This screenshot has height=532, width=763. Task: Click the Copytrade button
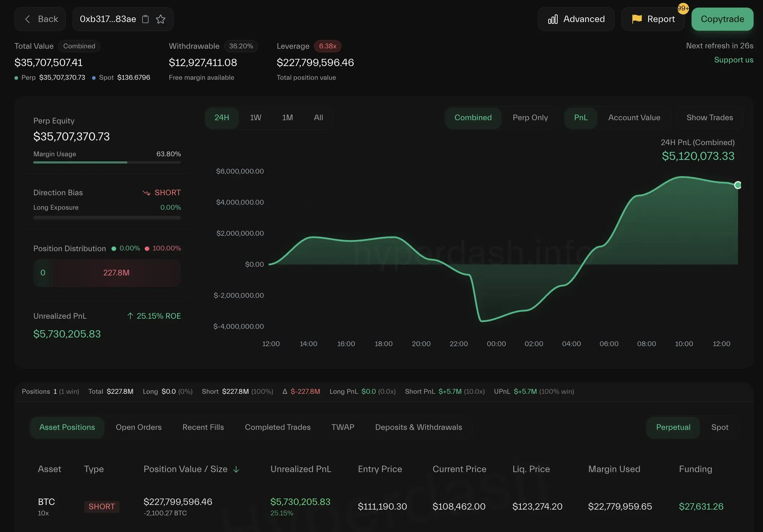(x=722, y=19)
